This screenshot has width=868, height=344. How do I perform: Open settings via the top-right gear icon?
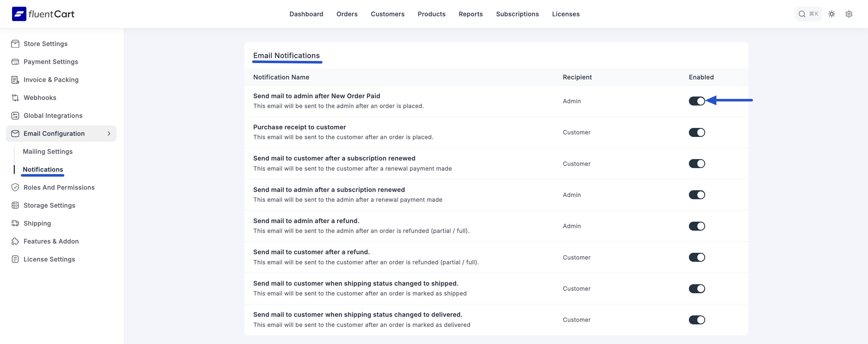(x=849, y=14)
